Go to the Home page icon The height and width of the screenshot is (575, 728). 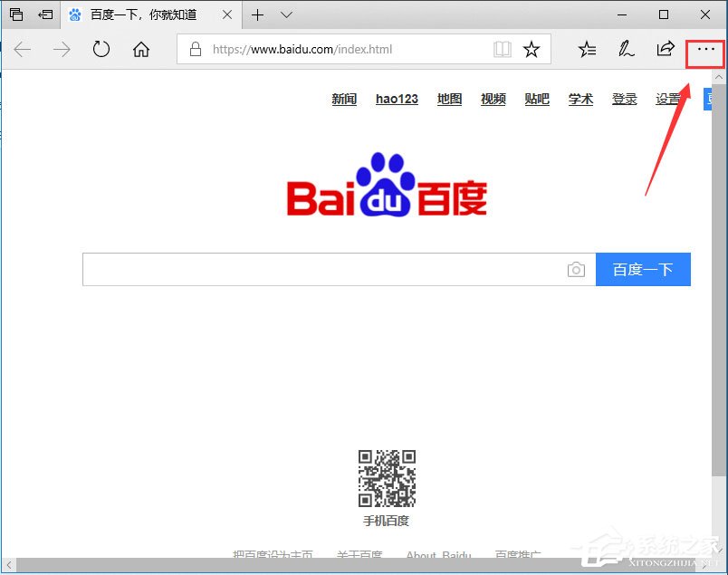coord(140,51)
